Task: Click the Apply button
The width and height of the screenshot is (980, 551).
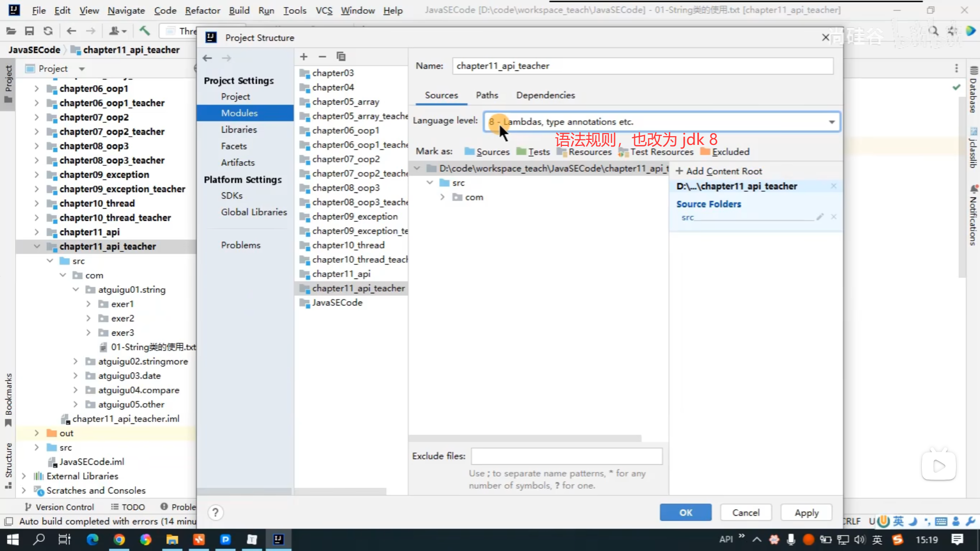Action: (806, 513)
